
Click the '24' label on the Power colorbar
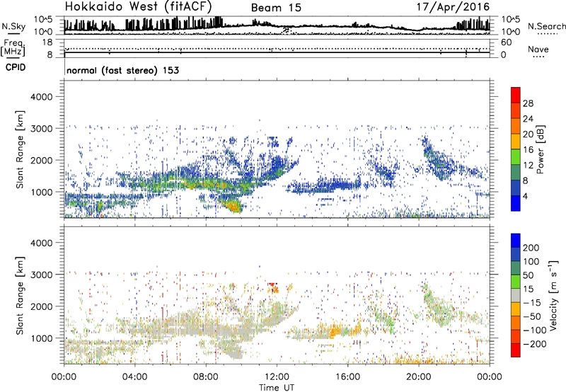528,119
